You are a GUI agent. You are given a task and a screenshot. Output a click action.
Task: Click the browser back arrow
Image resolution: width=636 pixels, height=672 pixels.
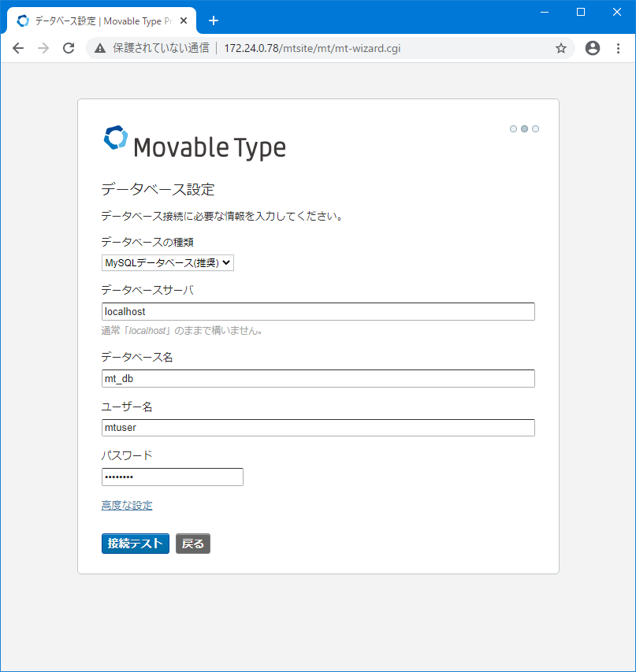pyautogui.click(x=17, y=48)
